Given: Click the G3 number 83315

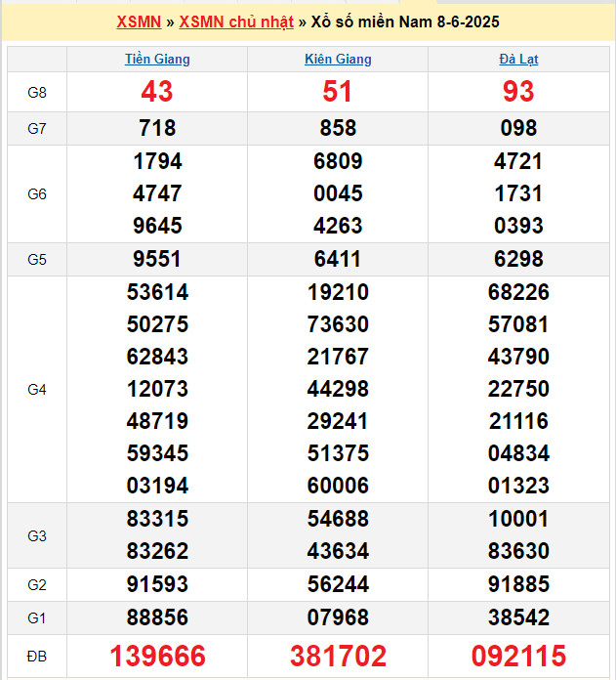Looking at the screenshot, I should pos(157,519).
